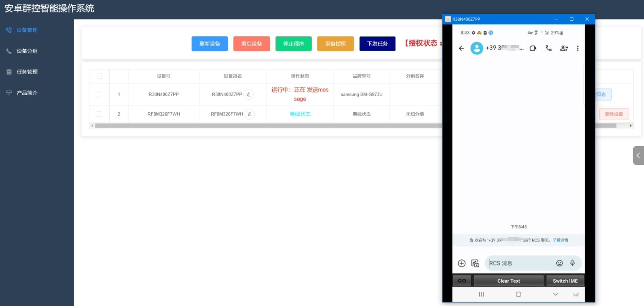Open the camera/gallery picker icon
The height and width of the screenshot is (306, 644).
(x=475, y=263)
